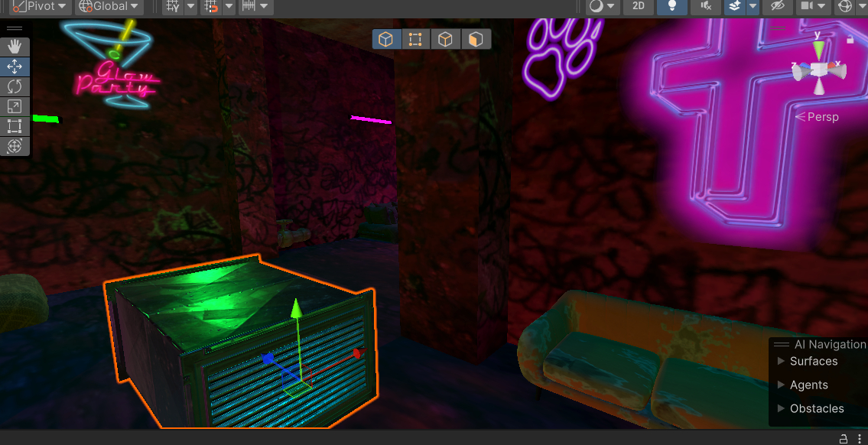Screen dimensions: 868x445
Task: Select the Rect transform tool
Action: click(x=15, y=126)
